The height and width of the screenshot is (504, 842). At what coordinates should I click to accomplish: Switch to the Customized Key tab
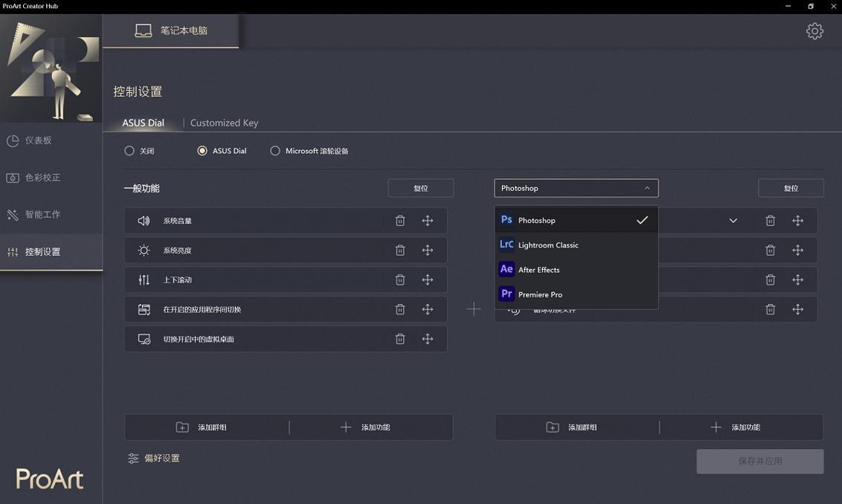[223, 122]
